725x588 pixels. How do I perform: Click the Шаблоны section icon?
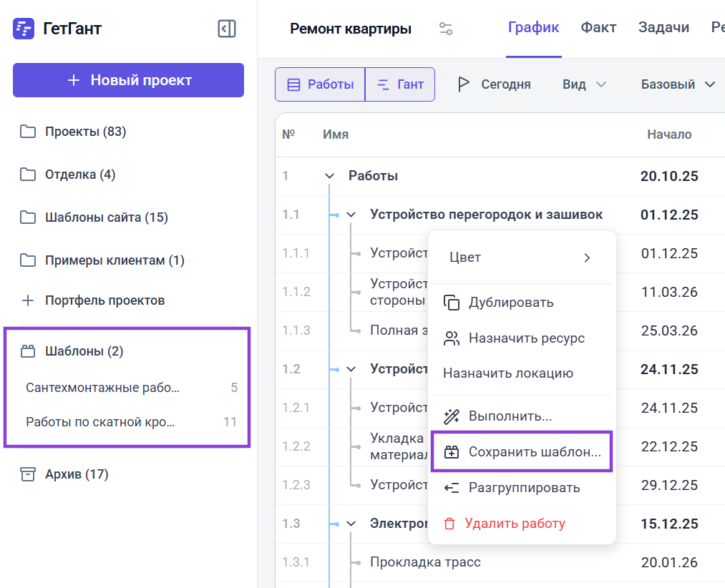pyautogui.click(x=28, y=351)
